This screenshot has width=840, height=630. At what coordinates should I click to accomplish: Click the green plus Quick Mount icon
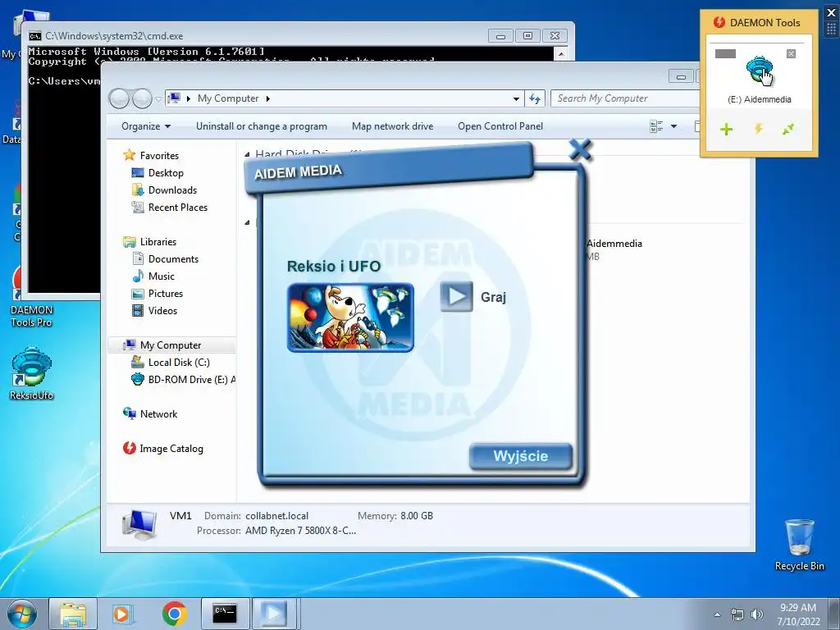[x=727, y=129]
